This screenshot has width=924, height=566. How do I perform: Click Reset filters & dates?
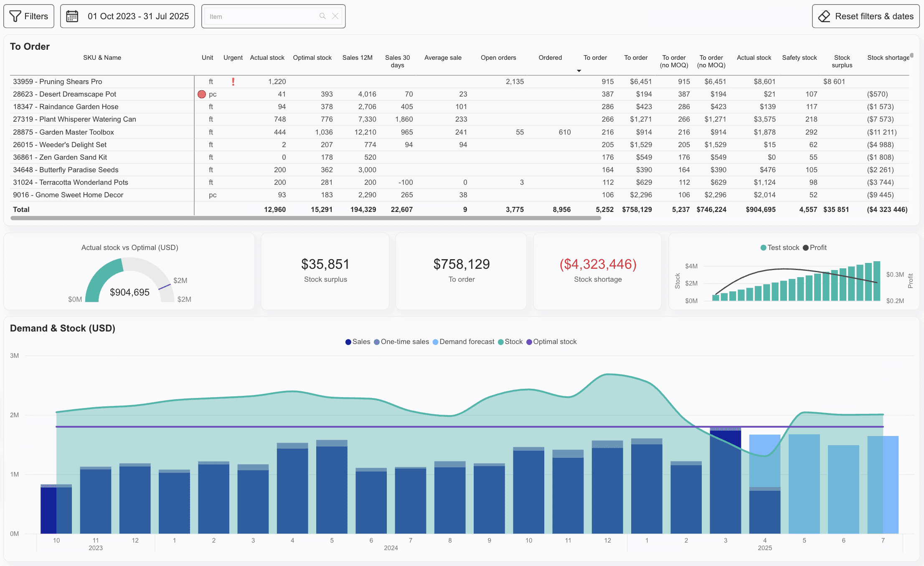click(x=874, y=16)
